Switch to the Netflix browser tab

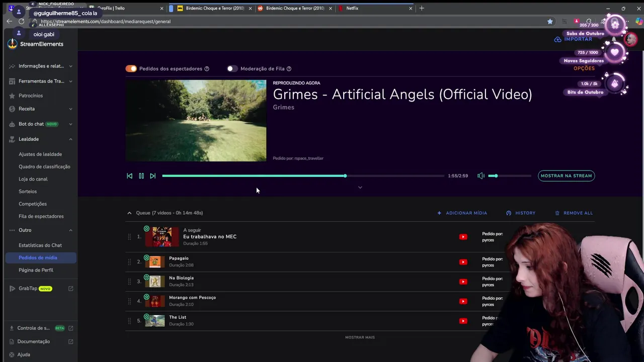[x=375, y=8]
